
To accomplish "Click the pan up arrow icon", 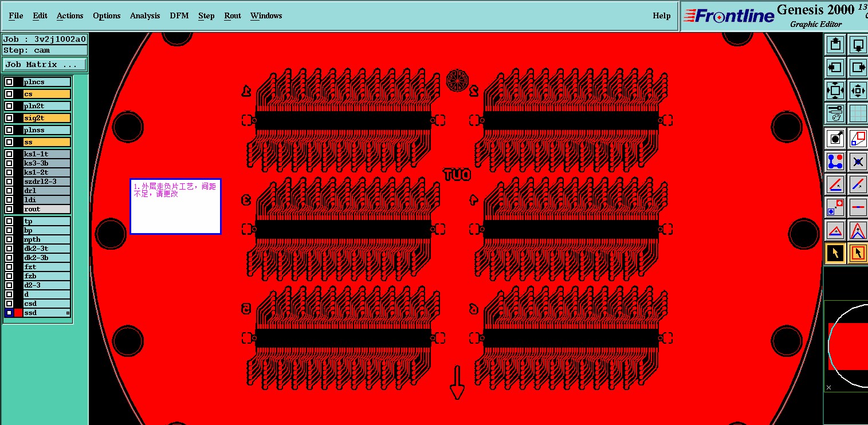I will 835,44.
